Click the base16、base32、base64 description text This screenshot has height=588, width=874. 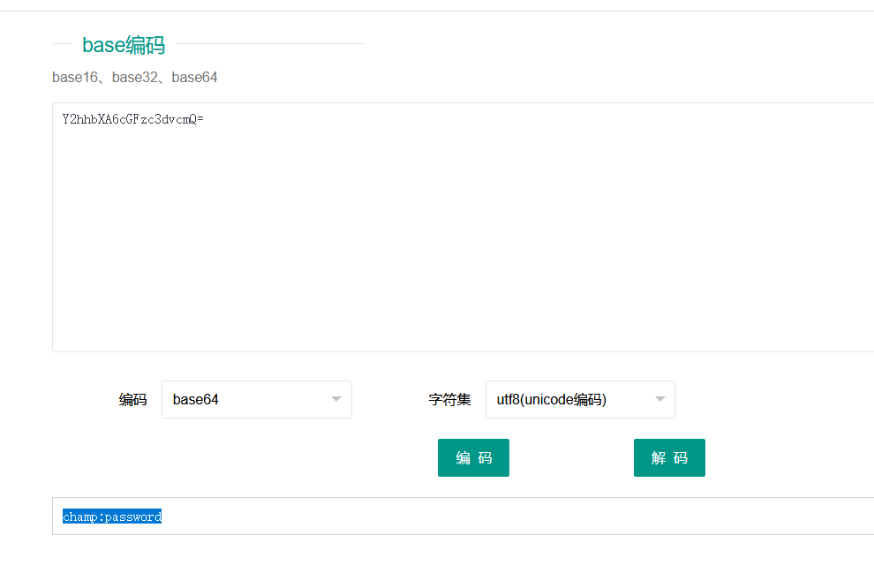(134, 77)
